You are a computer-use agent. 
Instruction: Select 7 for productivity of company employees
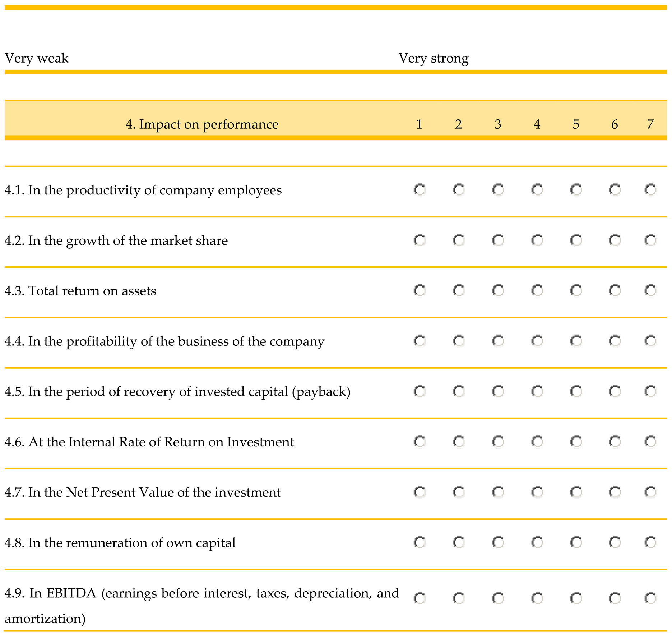[650, 189]
